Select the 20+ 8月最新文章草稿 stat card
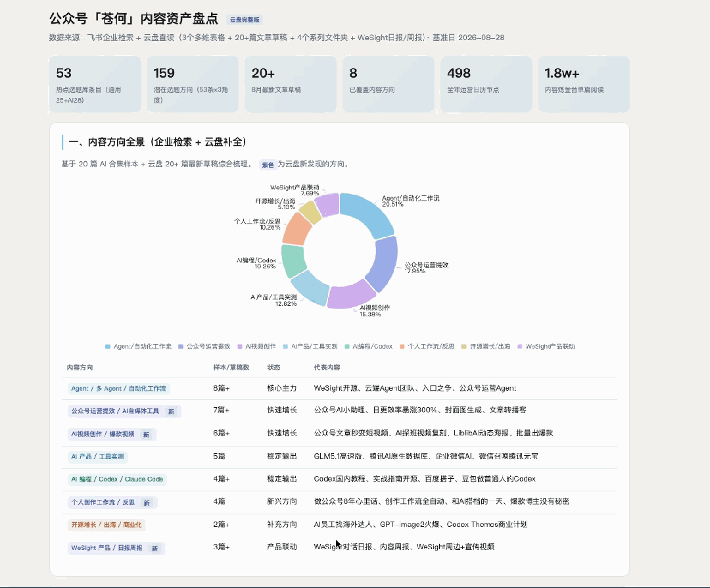 pyautogui.click(x=291, y=84)
